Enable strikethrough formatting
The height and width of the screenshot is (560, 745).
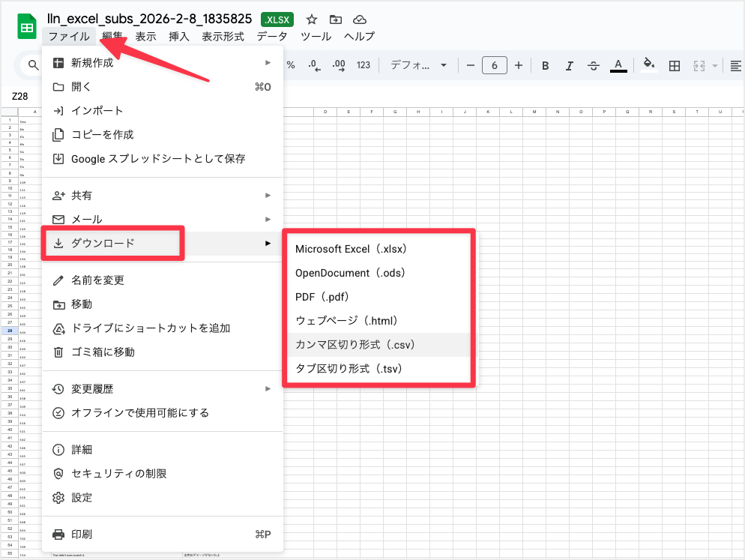[x=593, y=65]
